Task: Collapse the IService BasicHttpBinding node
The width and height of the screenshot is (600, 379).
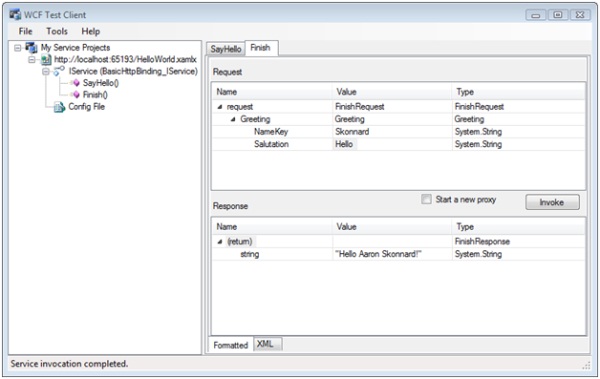Action: click(46, 72)
